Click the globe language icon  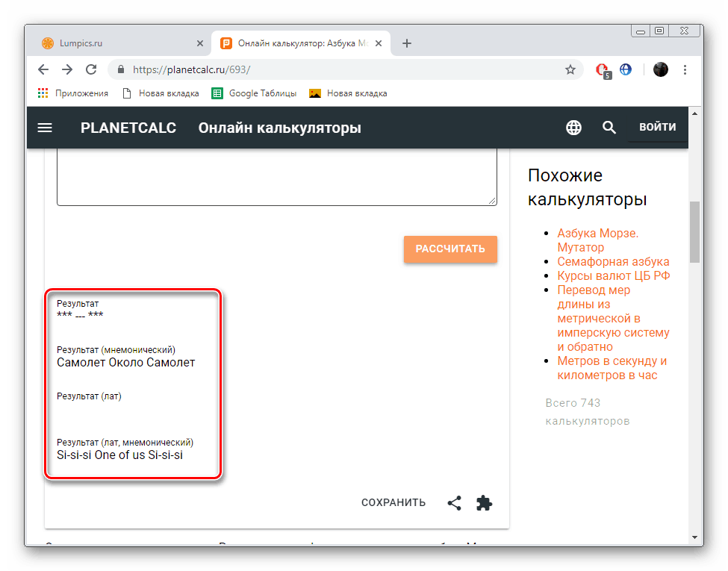pyautogui.click(x=573, y=128)
